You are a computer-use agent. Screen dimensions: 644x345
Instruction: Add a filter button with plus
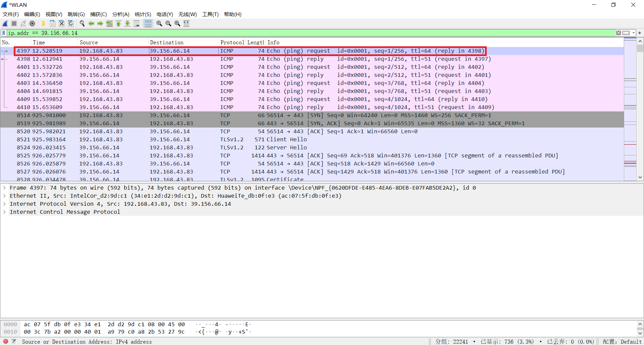point(640,33)
